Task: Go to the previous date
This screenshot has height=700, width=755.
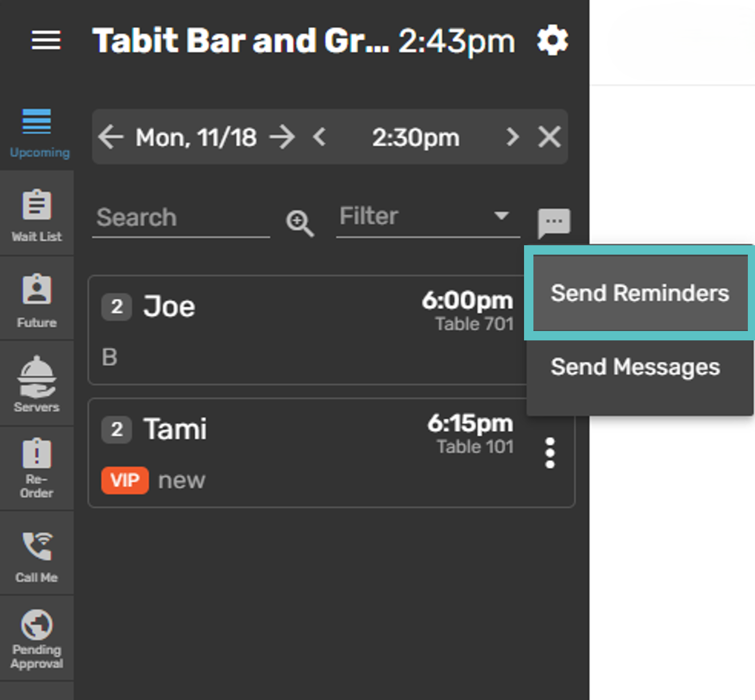Action: 110,137
